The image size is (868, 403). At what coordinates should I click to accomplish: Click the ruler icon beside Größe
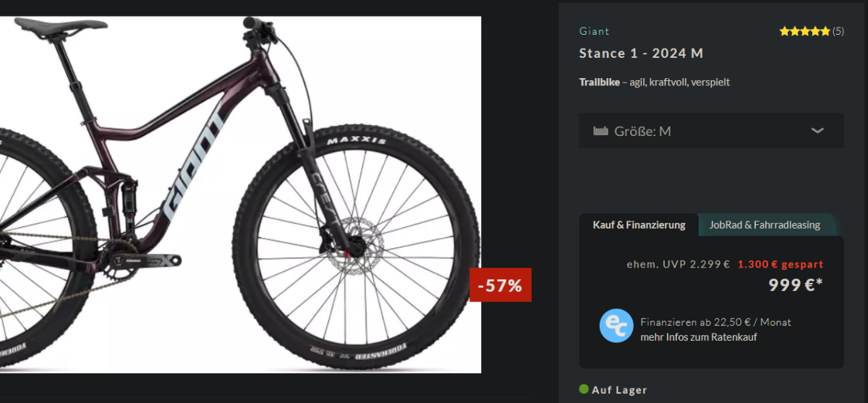tap(600, 131)
